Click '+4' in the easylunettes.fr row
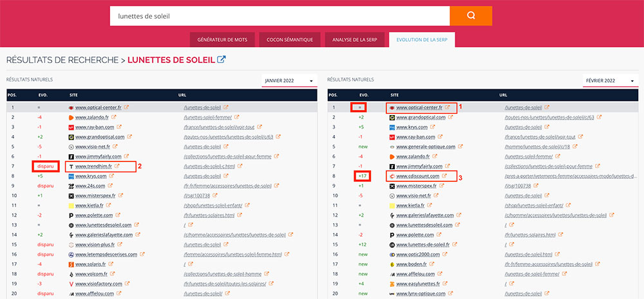 pyautogui.click(x=362, y=284)
